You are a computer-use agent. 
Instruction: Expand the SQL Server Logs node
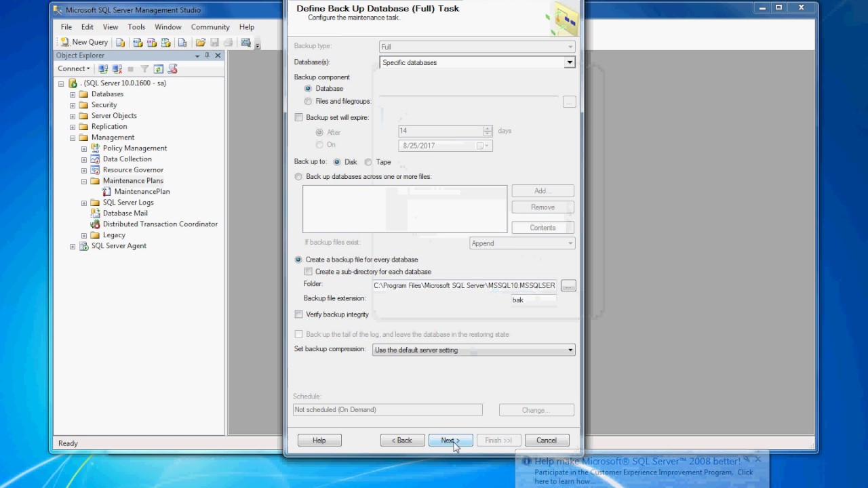[x=84, y=203]
